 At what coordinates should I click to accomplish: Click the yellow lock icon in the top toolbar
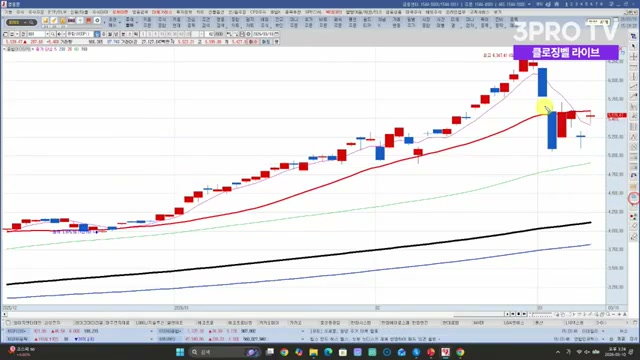click(x=62, y=21)
